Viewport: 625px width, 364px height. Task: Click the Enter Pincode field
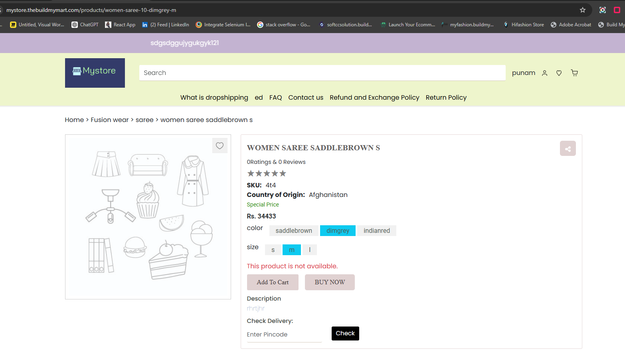[284, 334]
